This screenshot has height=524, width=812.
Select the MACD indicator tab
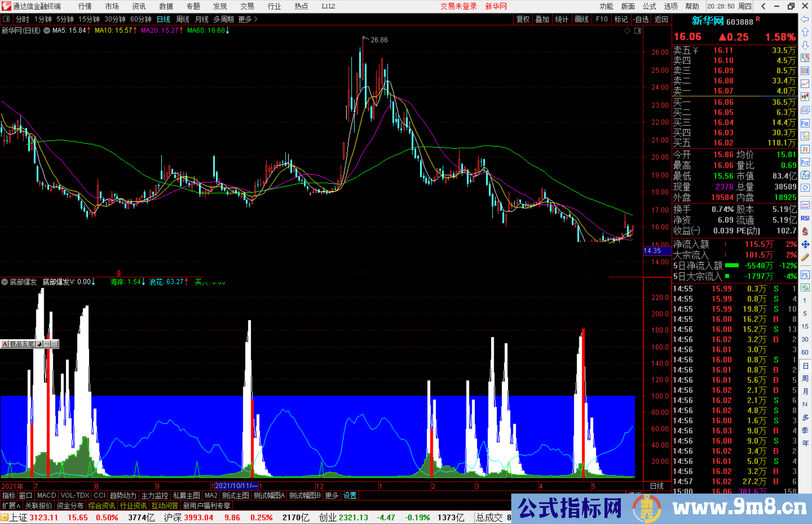(46, 495)
